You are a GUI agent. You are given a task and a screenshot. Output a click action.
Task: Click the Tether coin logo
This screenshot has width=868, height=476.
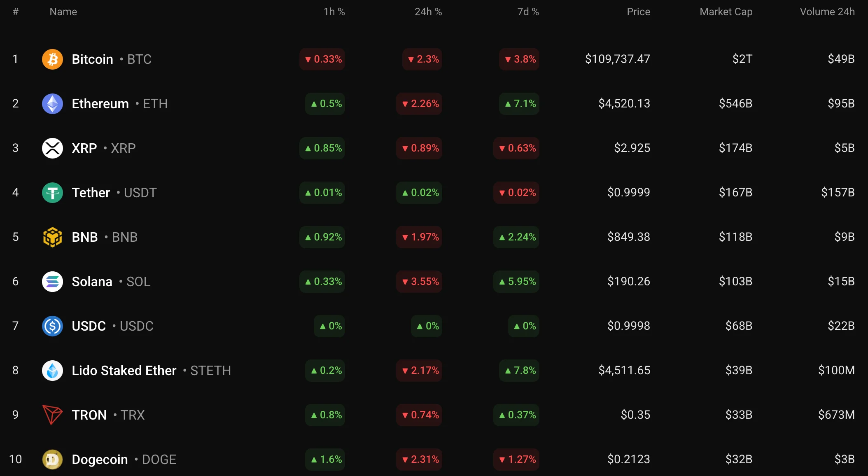point(52,193)
